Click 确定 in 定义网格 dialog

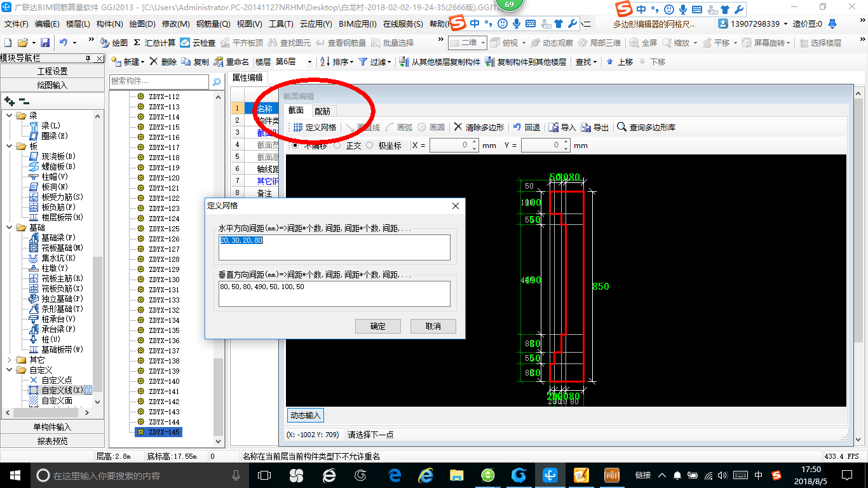378,326
